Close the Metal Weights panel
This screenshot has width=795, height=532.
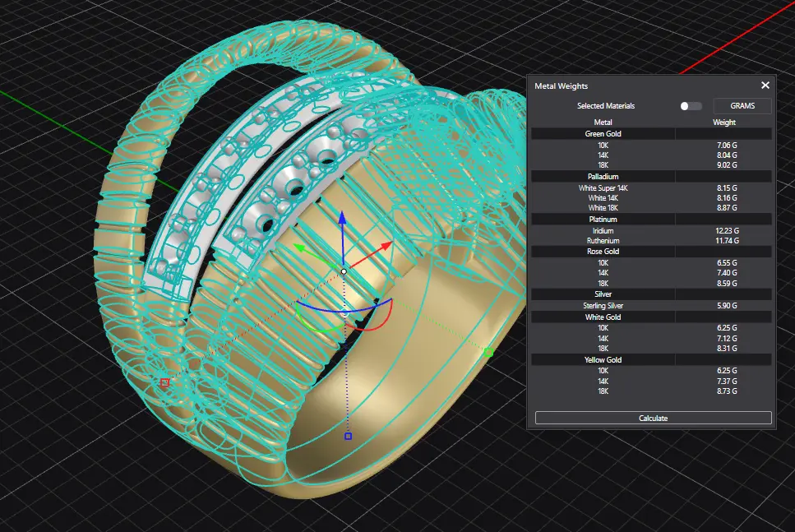click(765, 86)
